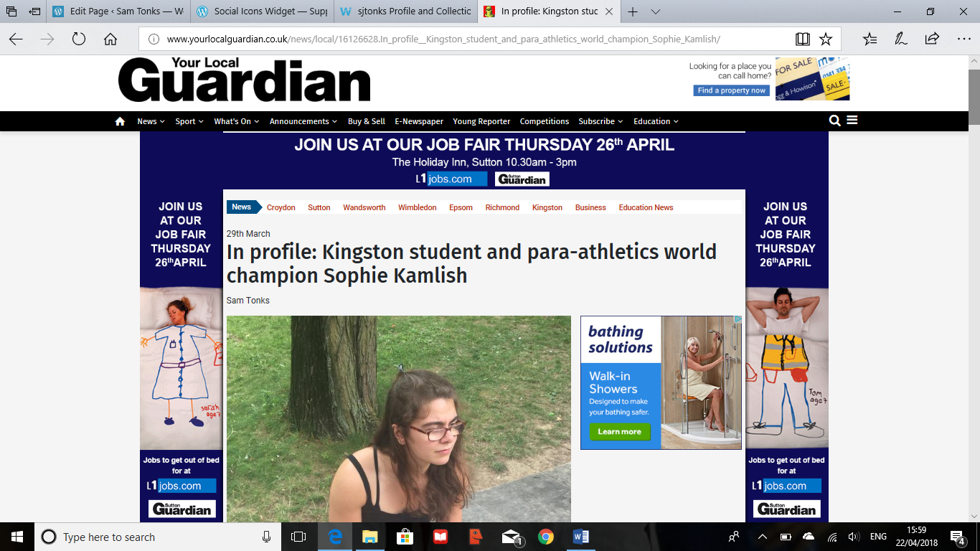This screenshot has height=551, width=980.
Task: Open the hamburger menu on Guardian navbar
Action: coord(852,121)
